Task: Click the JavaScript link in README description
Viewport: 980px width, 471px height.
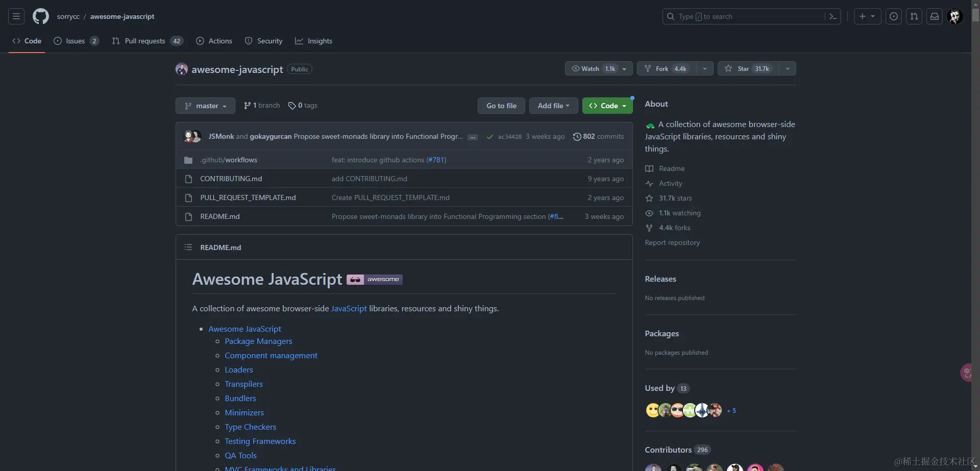Action: [x=349, y=308]
